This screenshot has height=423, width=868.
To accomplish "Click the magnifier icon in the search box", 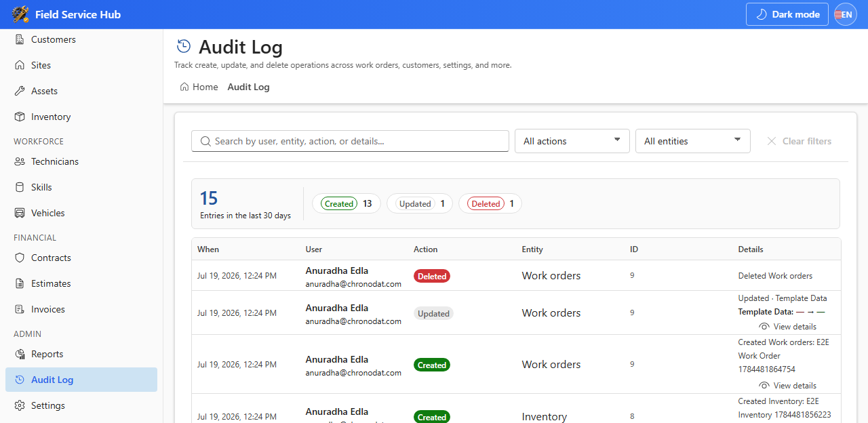I will (x=205, y=141).
